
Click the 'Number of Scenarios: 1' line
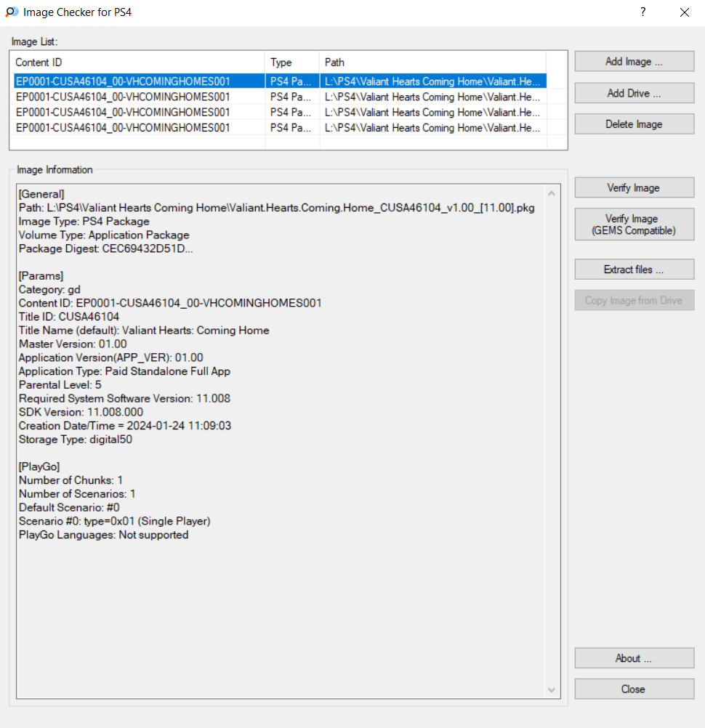(x=77, y=493)
